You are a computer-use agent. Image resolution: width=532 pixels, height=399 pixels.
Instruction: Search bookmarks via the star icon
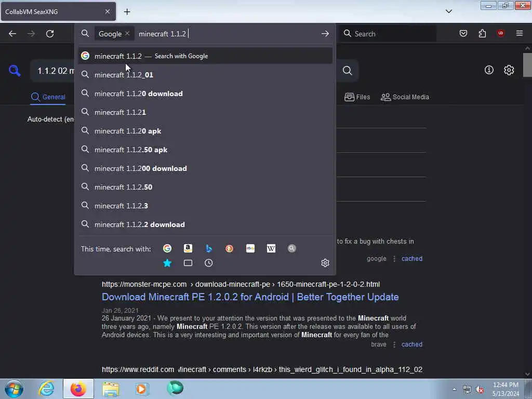167,263
